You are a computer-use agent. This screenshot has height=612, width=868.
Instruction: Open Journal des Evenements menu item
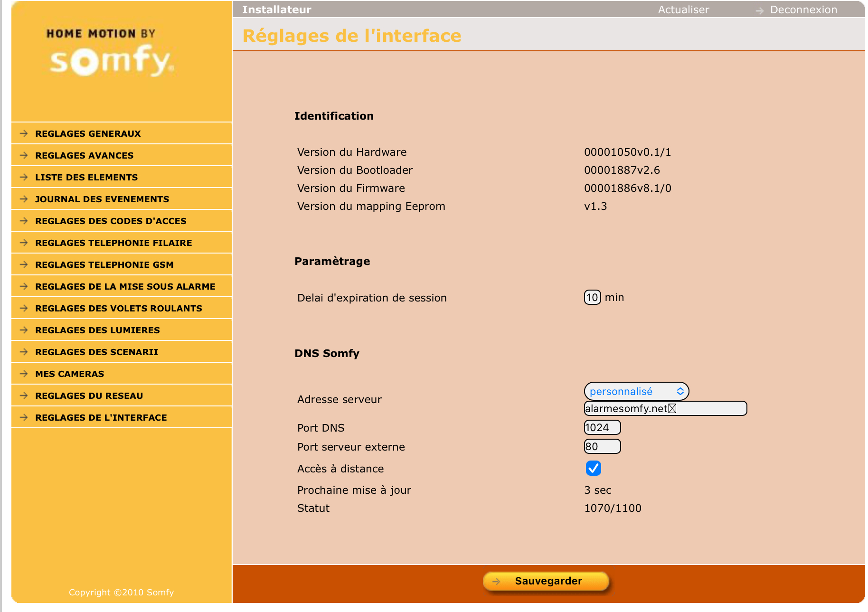(x=102, y=199)
